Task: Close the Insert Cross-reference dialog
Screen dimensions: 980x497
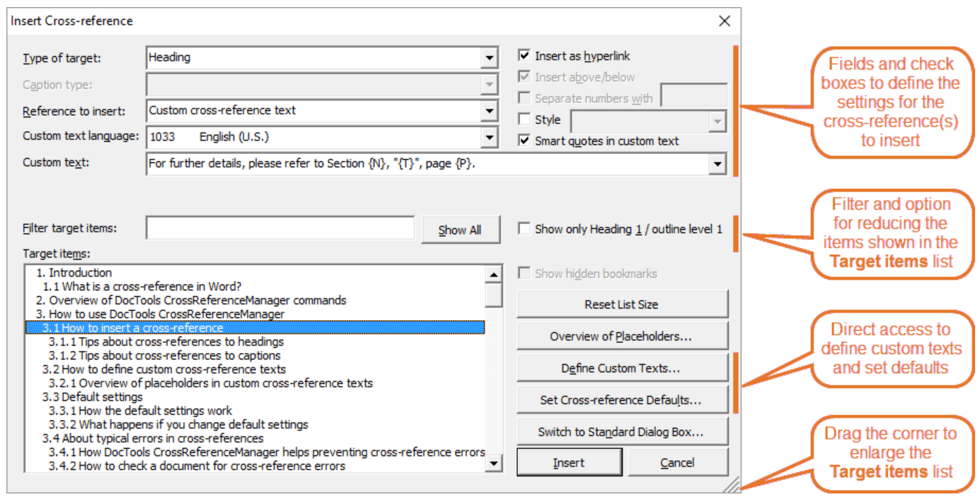Action: click(724, 21)
